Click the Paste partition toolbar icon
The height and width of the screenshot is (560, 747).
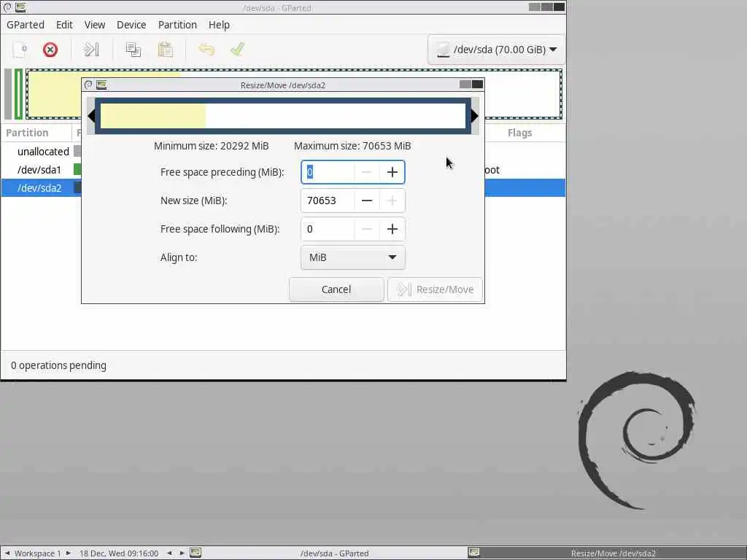[166, 50]
